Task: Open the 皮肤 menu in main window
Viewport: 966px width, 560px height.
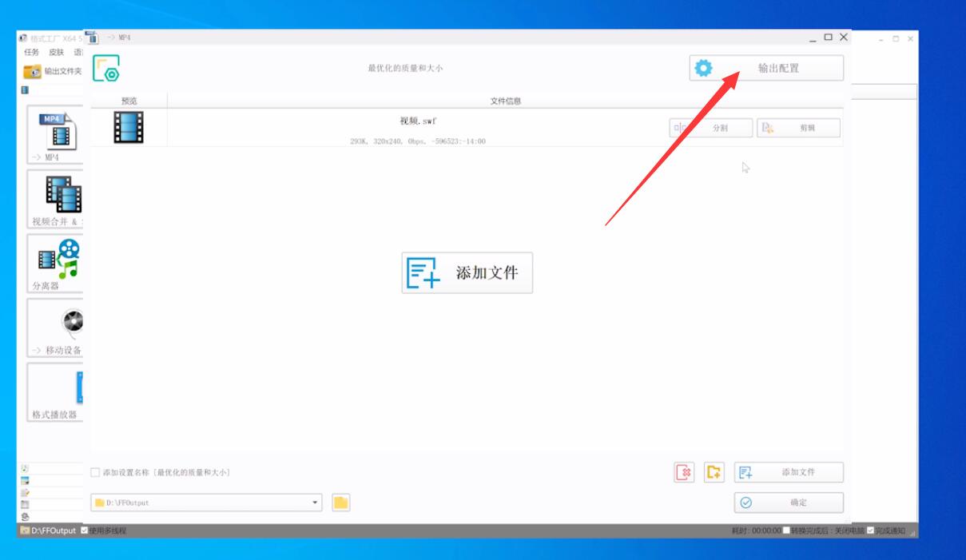Action: [56, 52]
